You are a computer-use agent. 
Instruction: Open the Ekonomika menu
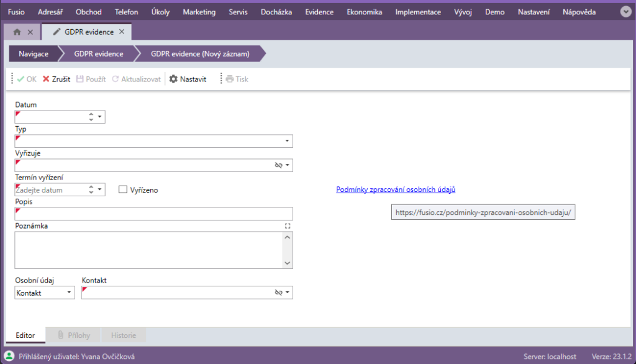tap(364, 12)
